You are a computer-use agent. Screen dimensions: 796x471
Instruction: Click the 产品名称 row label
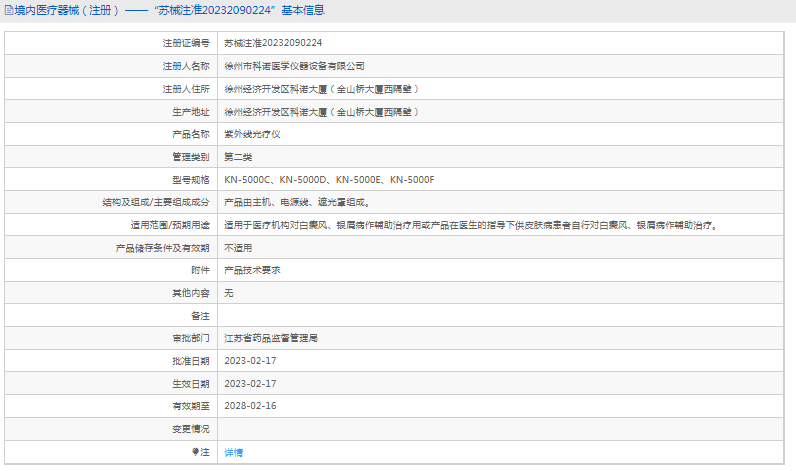191,134
